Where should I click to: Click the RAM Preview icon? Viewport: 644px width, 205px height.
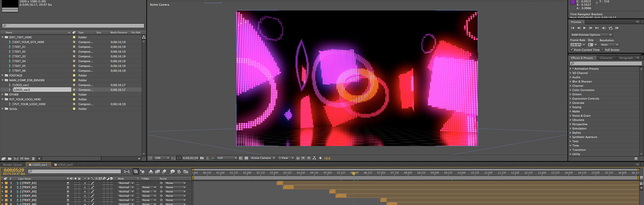(617, 28)
